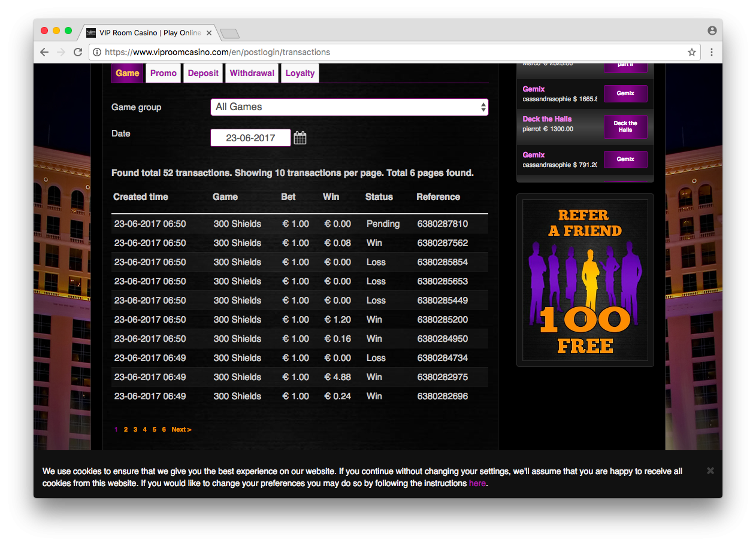Open Gemix title link above $ 791 winner
Screen dimensions: 756x546
534,155
